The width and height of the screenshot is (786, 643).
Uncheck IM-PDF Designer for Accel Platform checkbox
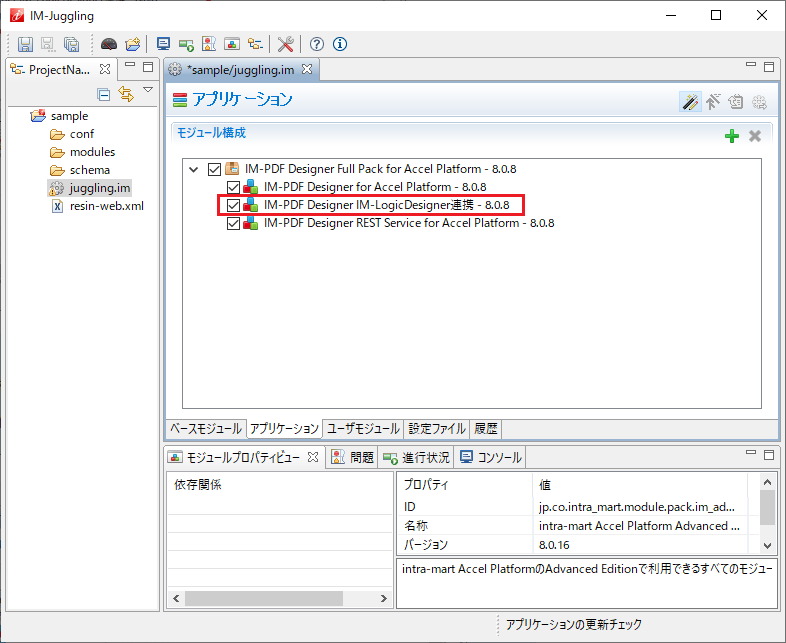click(234, 187)
